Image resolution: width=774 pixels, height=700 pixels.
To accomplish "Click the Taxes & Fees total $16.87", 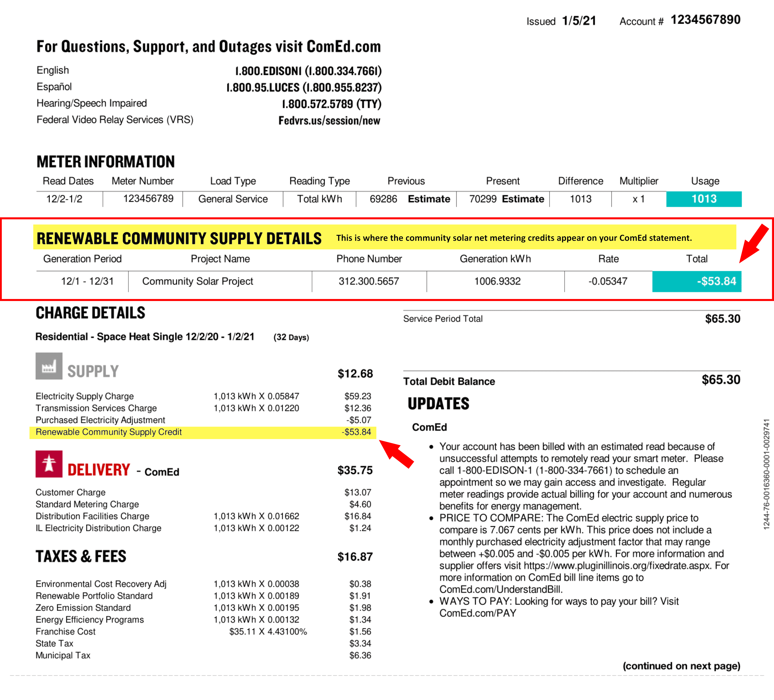I will (x=355, y=557).
